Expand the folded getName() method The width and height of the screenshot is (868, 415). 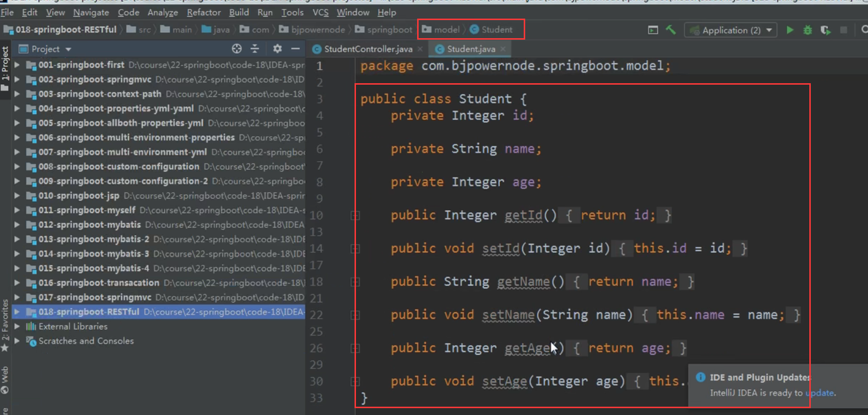pos(355,282)
